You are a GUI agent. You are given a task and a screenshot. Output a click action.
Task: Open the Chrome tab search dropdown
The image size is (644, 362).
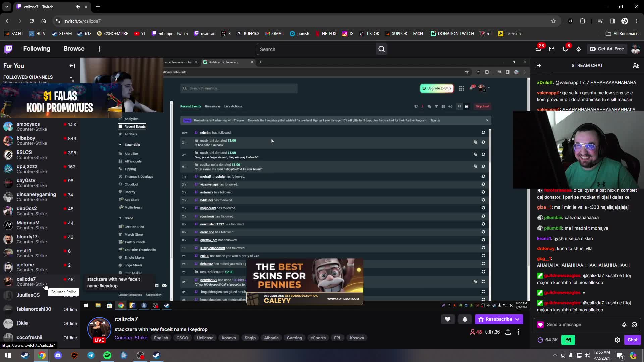point(6,7)
